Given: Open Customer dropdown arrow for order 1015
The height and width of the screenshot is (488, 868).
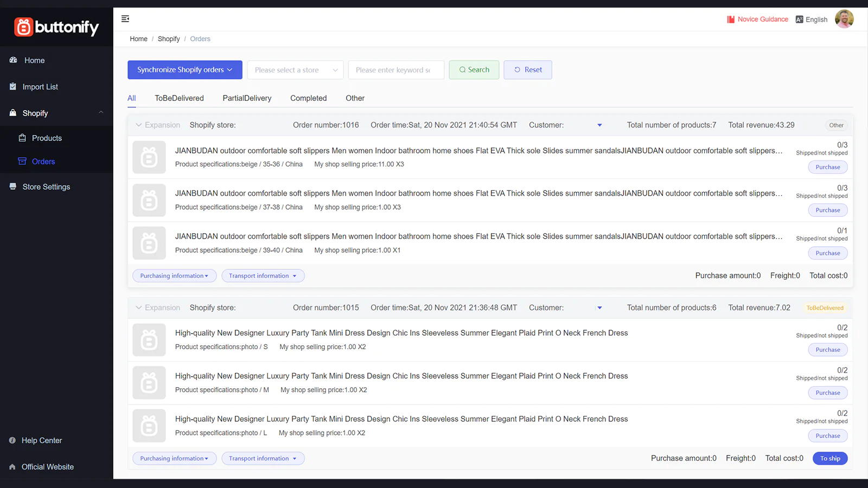Looking at the screenshot, I should [599, 308].
